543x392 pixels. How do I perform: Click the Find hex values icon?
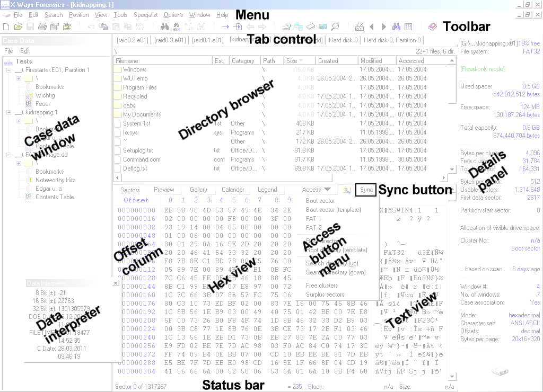(x=177, y=26)
